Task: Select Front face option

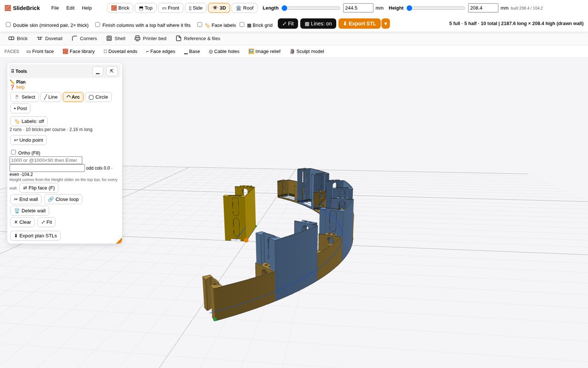Action: coord(40,52)
